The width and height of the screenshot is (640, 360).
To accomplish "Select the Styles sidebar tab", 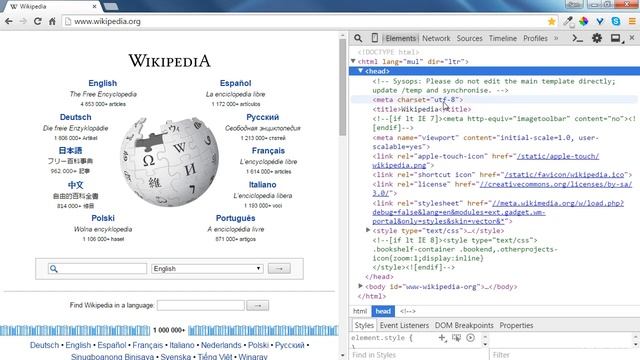I will pos(364,325).
